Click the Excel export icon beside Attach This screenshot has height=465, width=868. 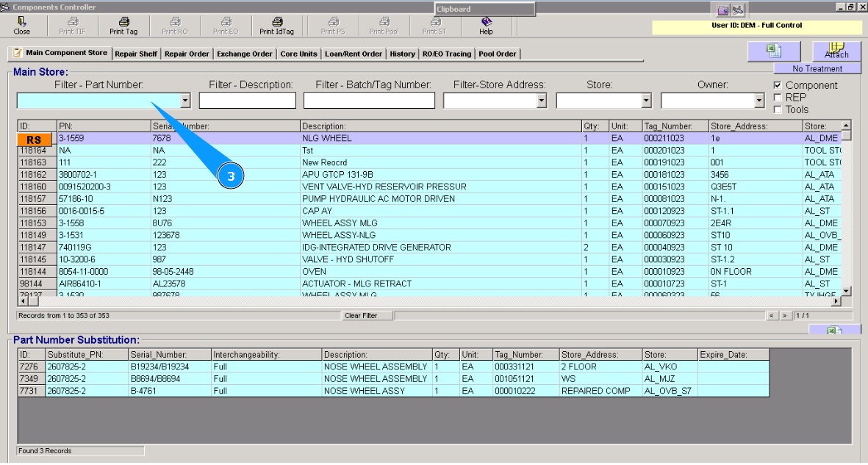point(773,51)
